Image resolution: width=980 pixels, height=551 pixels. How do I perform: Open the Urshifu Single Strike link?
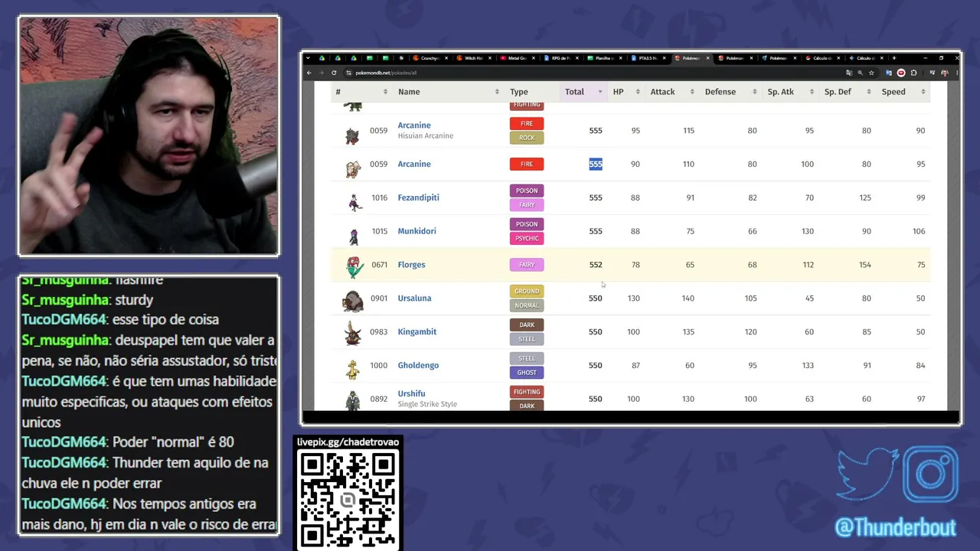[411, 393]
